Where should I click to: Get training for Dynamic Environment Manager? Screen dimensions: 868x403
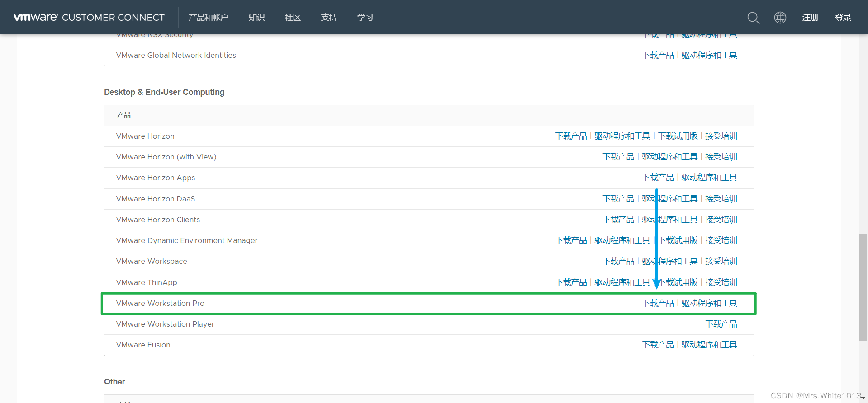[x=721, y=240]
